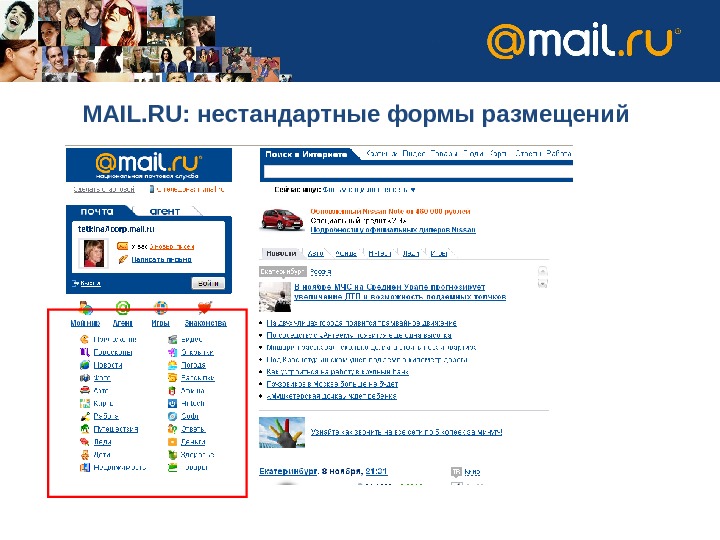Open the purple Гороскопы zodiac icon
This screenshot has height=540, width=720.
pos(84,352)
